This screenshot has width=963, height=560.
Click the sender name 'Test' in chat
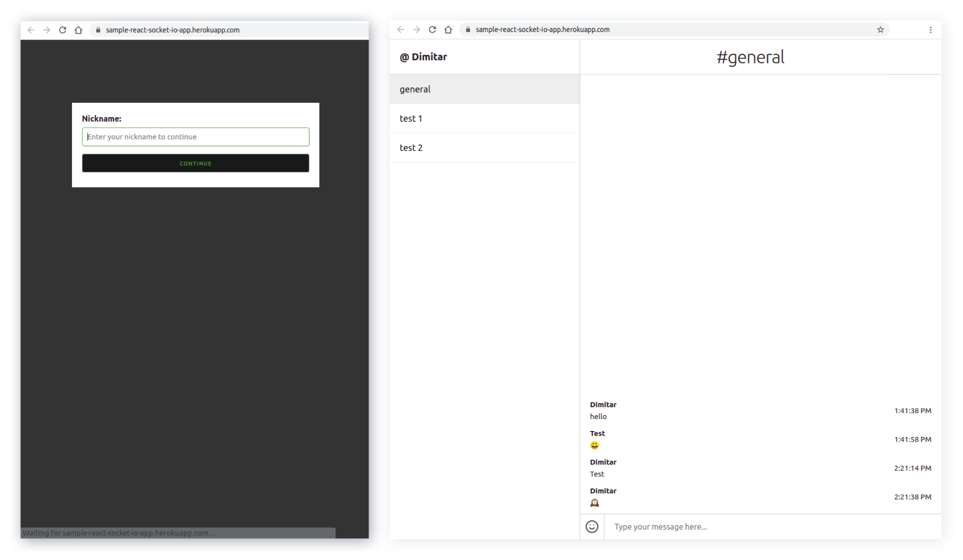pos(597,433)
